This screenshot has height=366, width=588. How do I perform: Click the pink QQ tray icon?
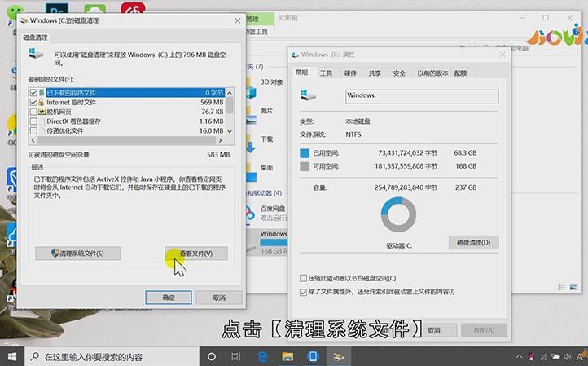[x=531, y=357]
